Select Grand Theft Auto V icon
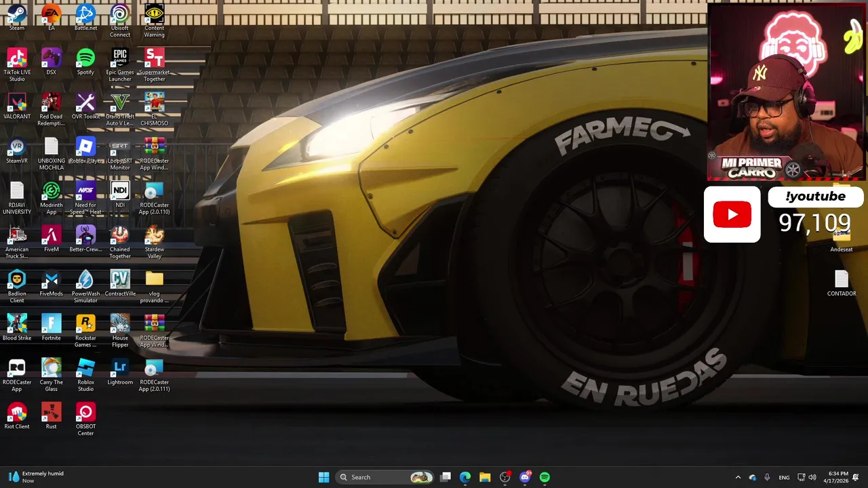 [120, 109]
